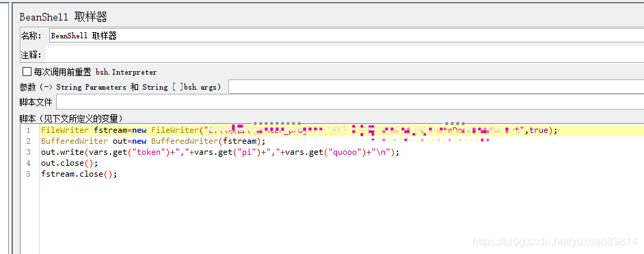Click line 2 BufferedWriter out declaration

153,142
